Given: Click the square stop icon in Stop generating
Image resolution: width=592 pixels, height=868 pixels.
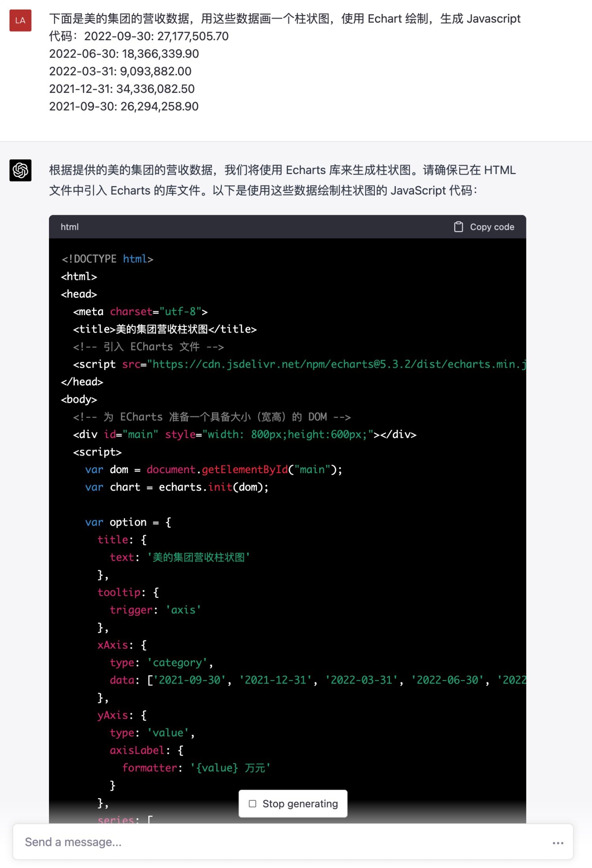Looking at the screenshot, I should coord(253,804).
